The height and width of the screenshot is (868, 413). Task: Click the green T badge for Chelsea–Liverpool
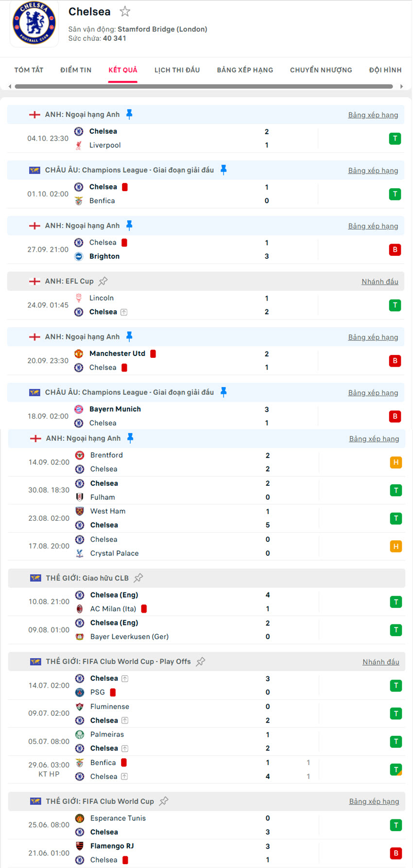point(395,139)
